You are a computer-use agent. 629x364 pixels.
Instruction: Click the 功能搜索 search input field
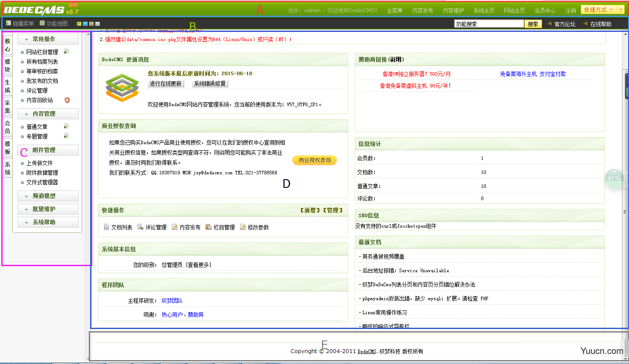click(x=489, y=24)
